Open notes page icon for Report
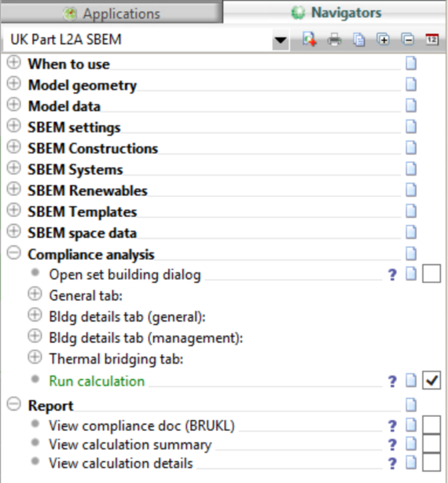Viewport: 448px width, 483px height. (x=411, y=405)
